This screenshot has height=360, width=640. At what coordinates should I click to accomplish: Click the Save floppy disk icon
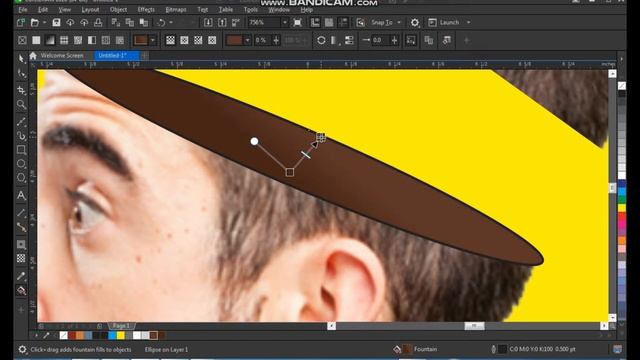pyautogui.click(x=56, y=22)
